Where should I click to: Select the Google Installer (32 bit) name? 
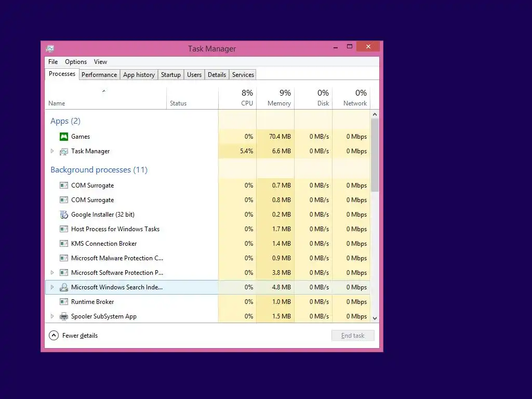pyautogui.click(x=103, y=215)
